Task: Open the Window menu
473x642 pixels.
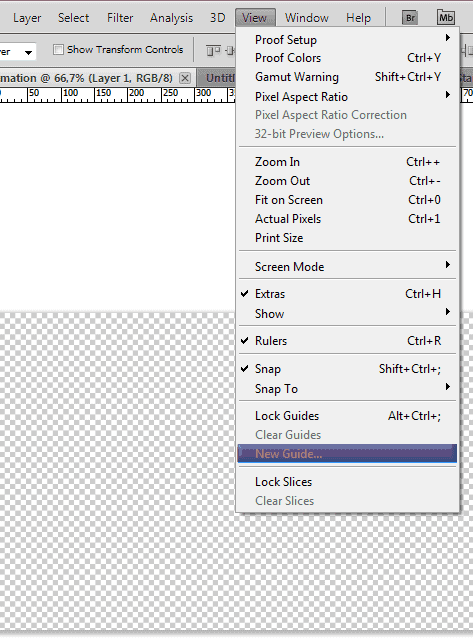Action: point(307,18)
